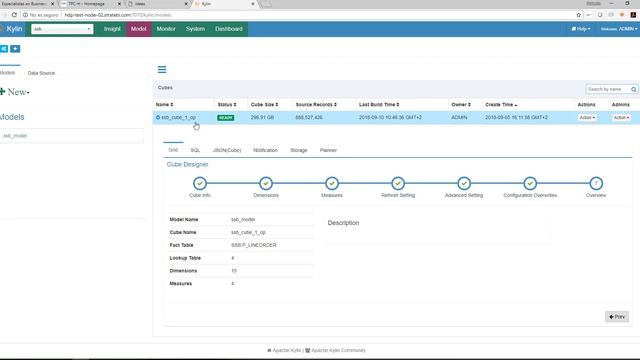Switch to the TPC-H Homepage browser tab

coord(91,4)
